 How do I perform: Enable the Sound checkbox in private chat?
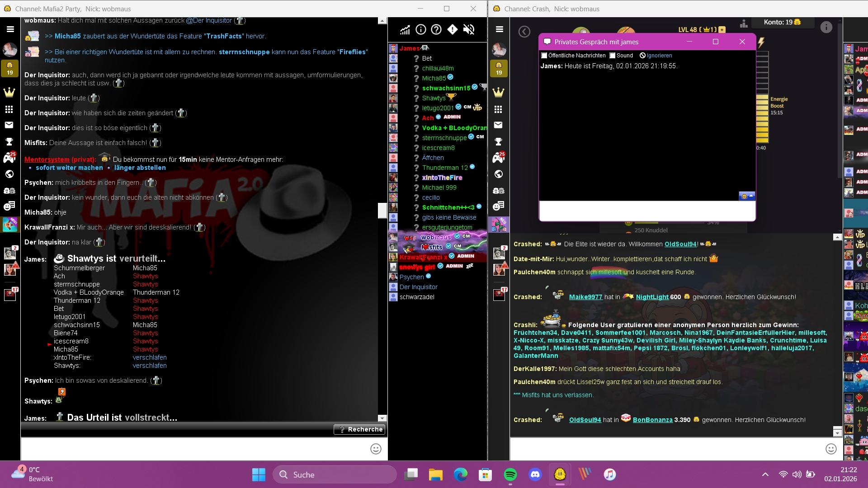613,56
